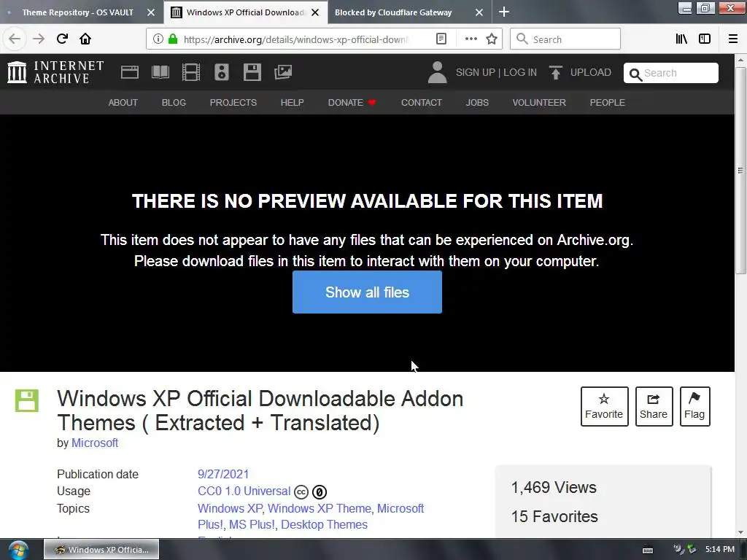This screenshot has height=560, width=747.
Task: Open the CONTACT nav item
Action: pos(421,102)
